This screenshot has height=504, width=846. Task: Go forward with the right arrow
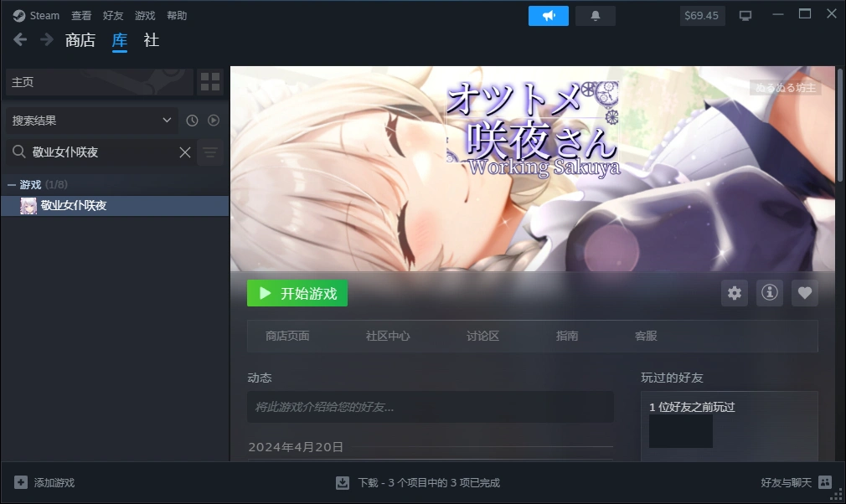click(x=46, y=39)
